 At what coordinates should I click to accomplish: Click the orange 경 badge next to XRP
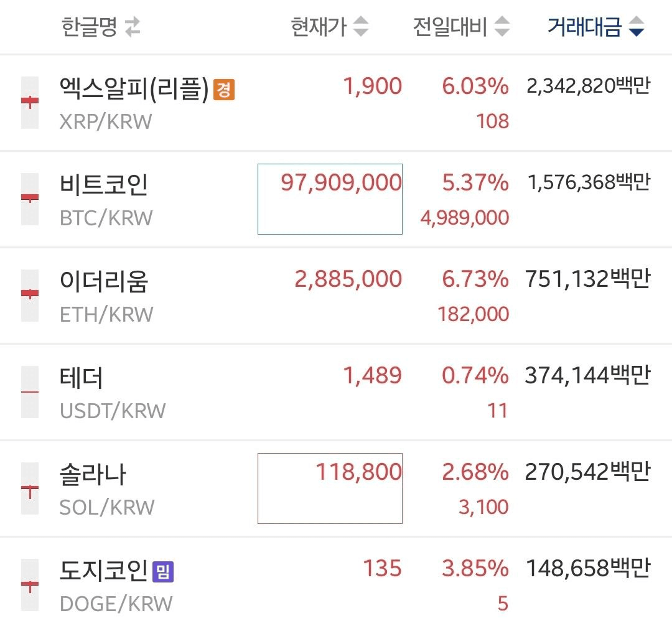(x=224, y=90)
